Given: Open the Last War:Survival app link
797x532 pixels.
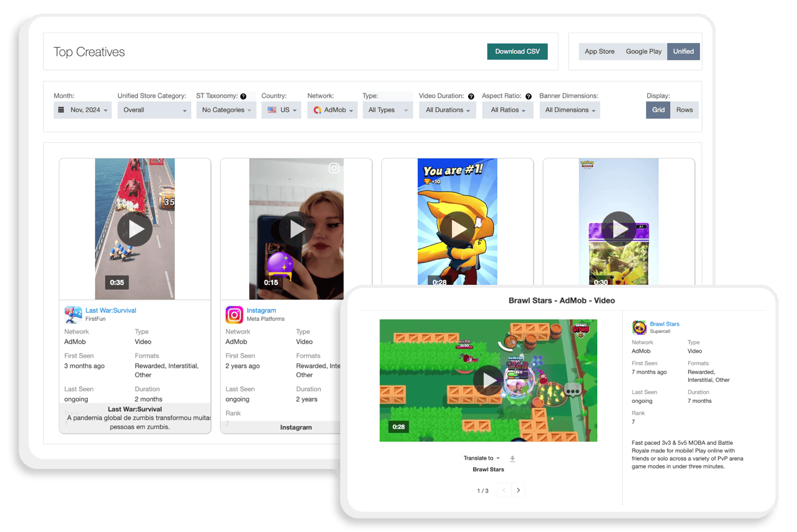Looking at the screenshot, I should click(x=111, y=310).
